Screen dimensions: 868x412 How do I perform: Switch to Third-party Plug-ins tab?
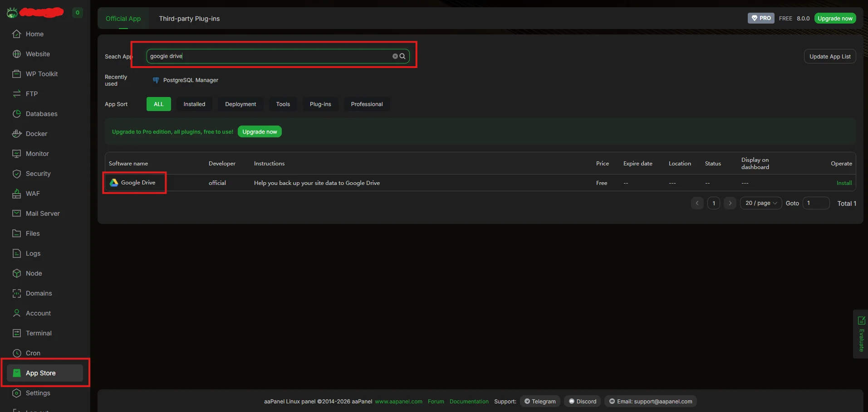tap(189, 19)
